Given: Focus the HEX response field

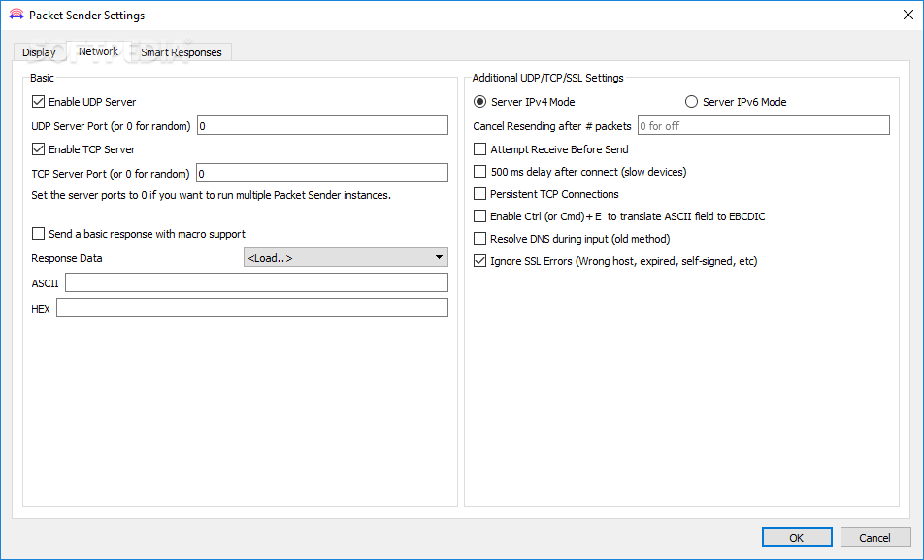Looking at the screenshot, I should click(252, 308).
